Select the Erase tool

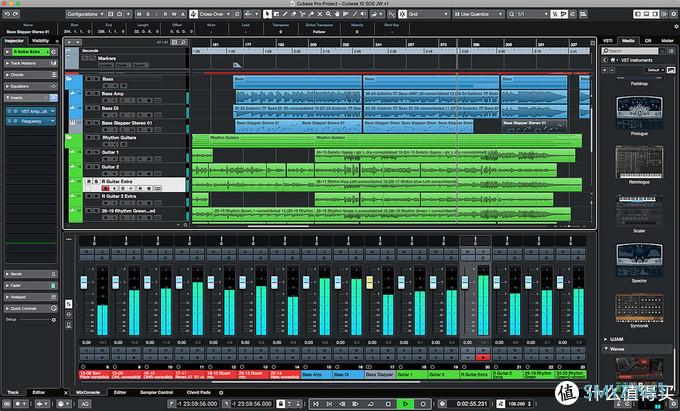point(294,14)
